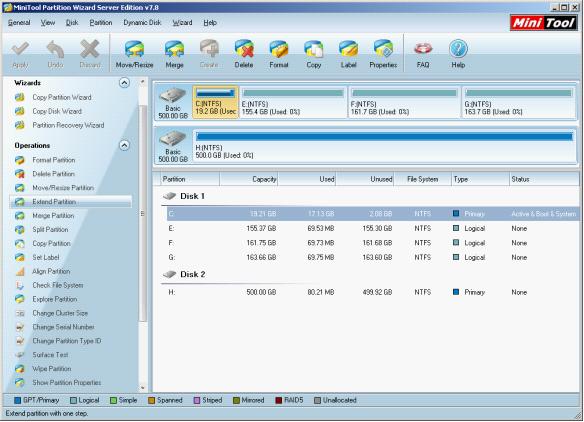This screenshot has height=422, width=584.
Task: Sort by Status column header
Action: (x=545, y=179)
